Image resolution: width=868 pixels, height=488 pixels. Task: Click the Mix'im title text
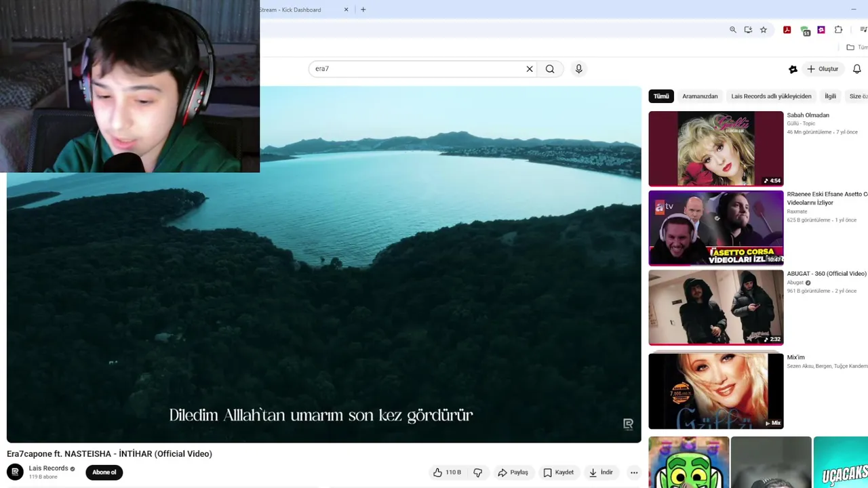795,357
